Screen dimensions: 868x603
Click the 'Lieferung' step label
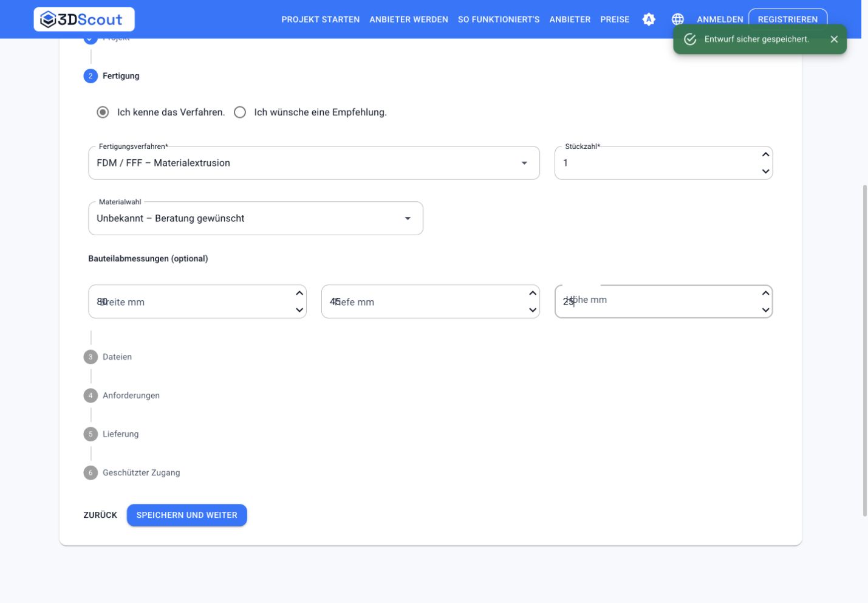121,434
